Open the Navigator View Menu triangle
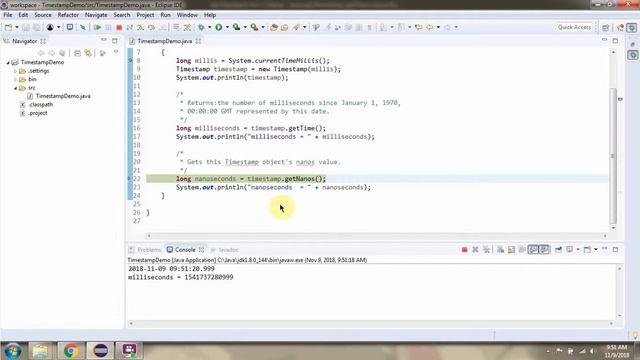Viewport: 640px width, 360px height. click(x=116, y=52)
